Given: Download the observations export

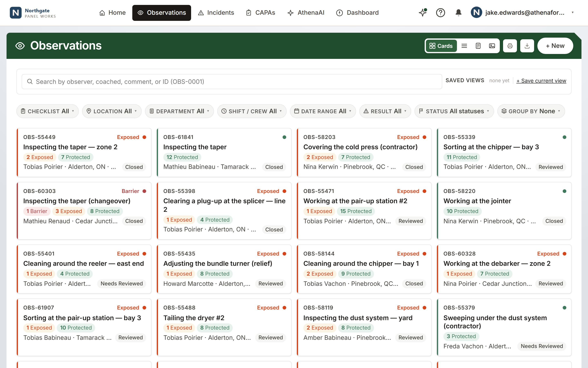Looking at the screenshot, I should [x=527, y=46].
